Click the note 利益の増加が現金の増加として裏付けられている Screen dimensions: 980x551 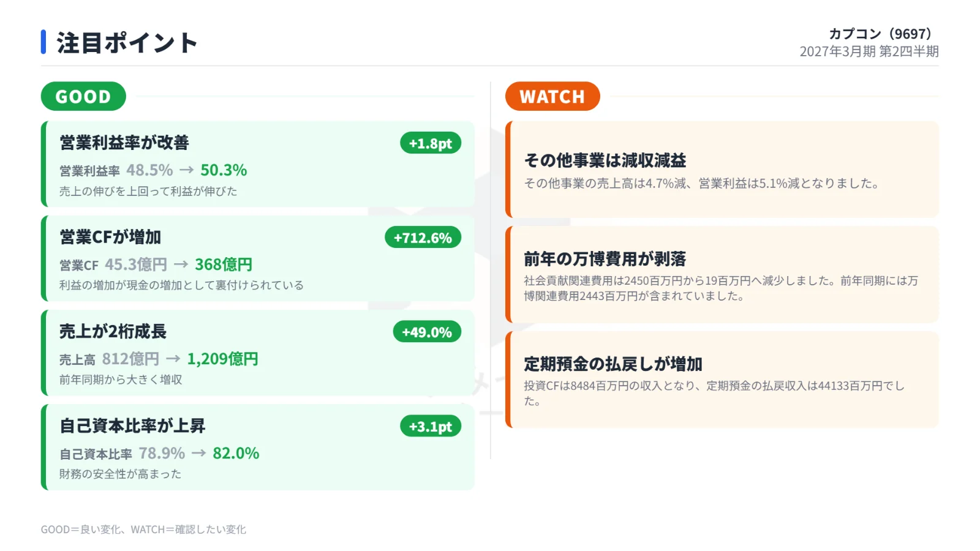[181, 285]
